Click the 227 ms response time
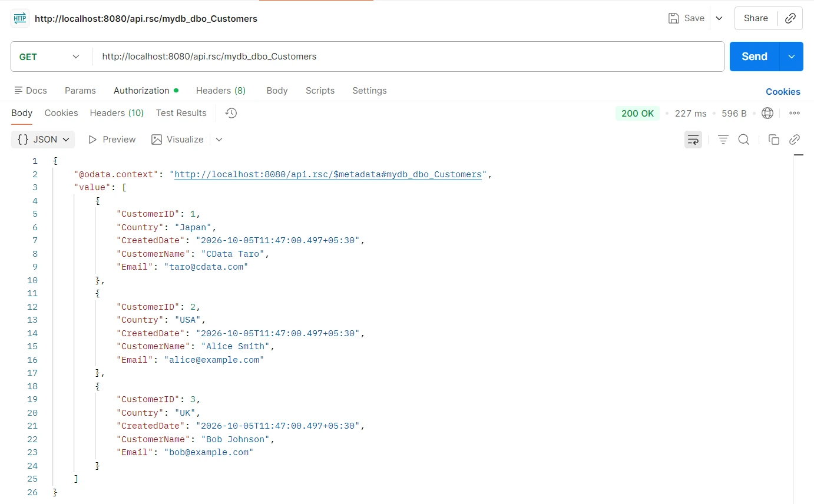 tap(690, 113)
